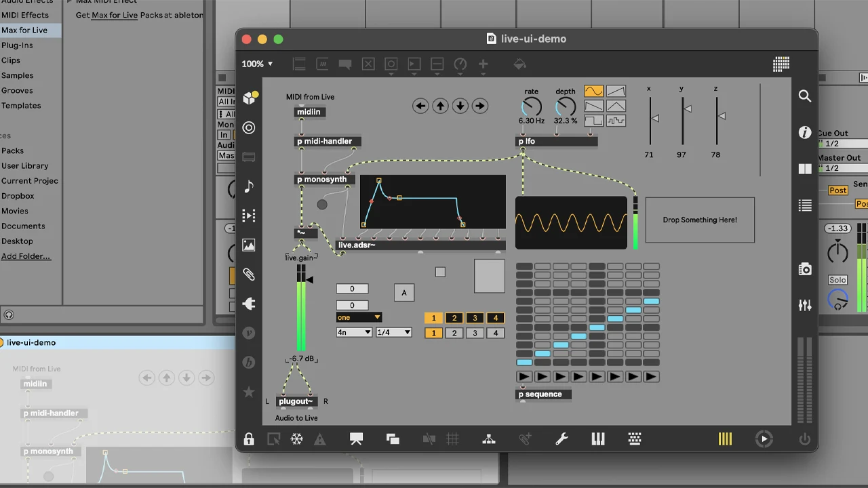Click the A text button
868x488 pixels.
[404, 292]
